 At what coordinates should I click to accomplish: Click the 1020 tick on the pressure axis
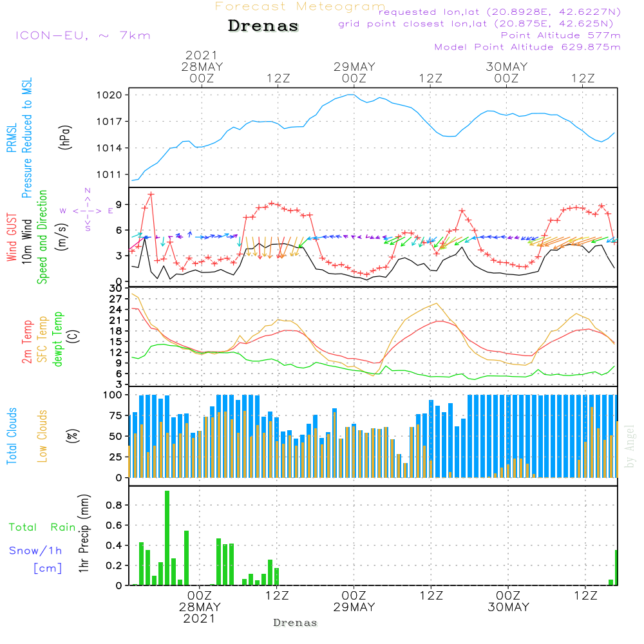[x=109, y=95]
